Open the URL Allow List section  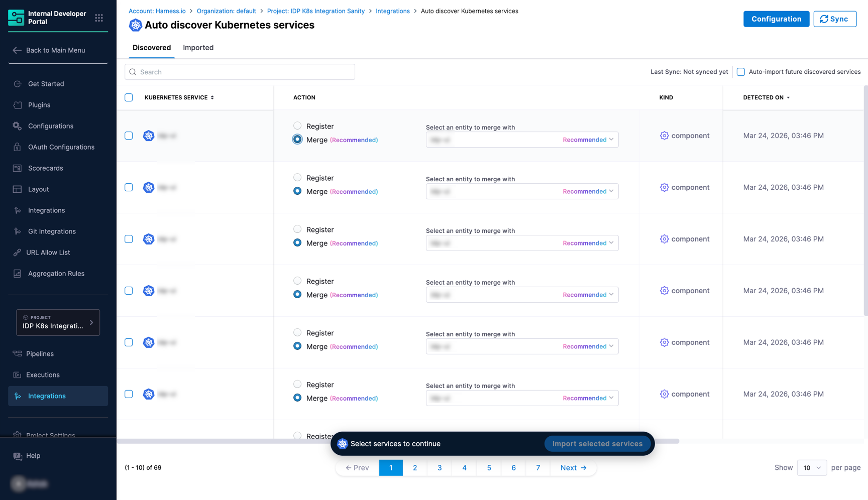pyautogui.click(x=48, y=253)
